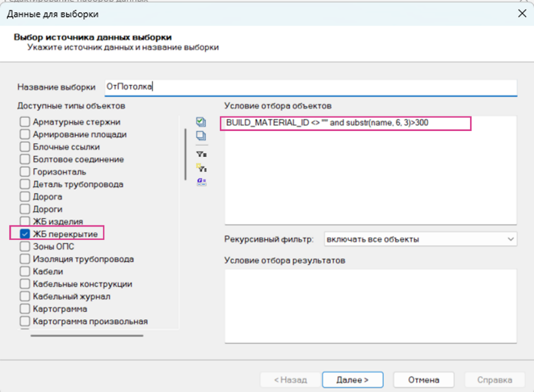Focus the Название выборки text field
This screenshot has width=534, height=392.
point(310,87)
